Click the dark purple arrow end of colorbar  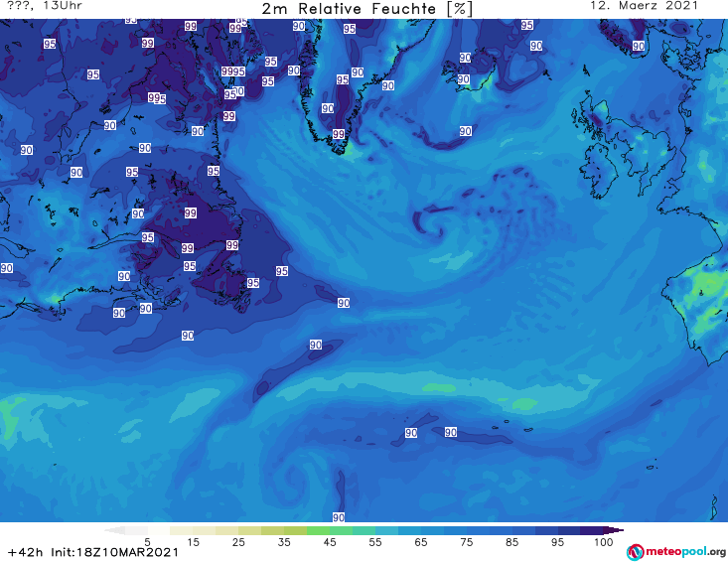(614, 530)
